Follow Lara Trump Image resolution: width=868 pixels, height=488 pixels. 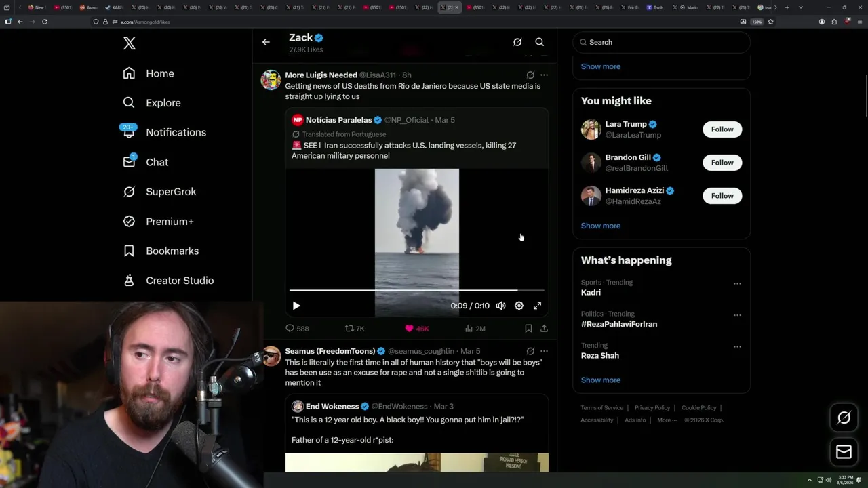(x=722, y=129)
